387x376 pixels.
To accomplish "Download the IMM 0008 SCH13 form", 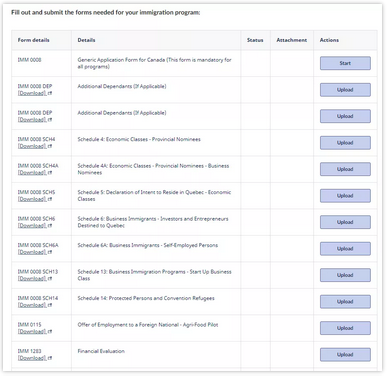I will (32, 279).
